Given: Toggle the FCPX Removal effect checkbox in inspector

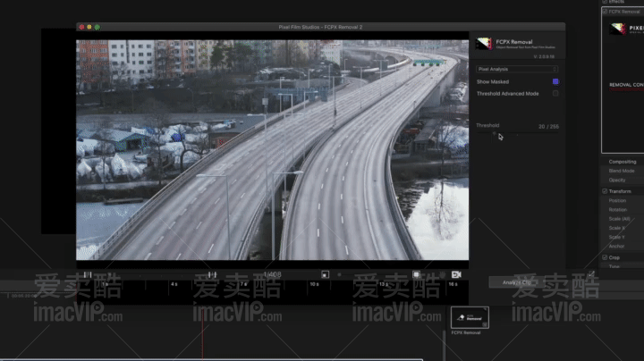Looking at the screenshot, I should [x=605, y=12].
